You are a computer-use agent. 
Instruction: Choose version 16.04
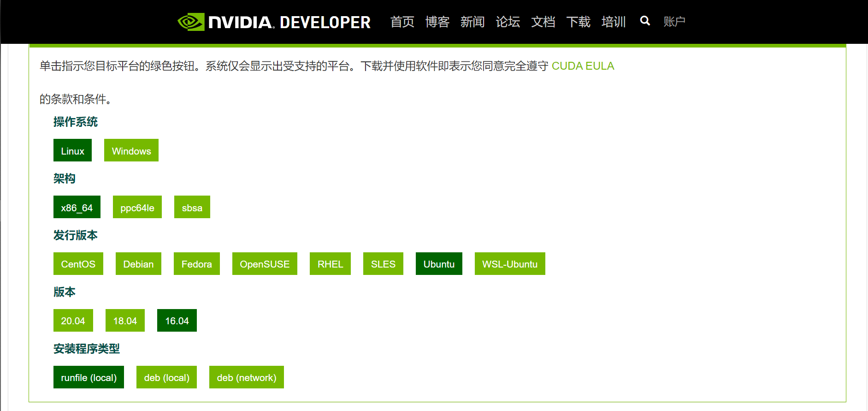(x=177, y=321)
